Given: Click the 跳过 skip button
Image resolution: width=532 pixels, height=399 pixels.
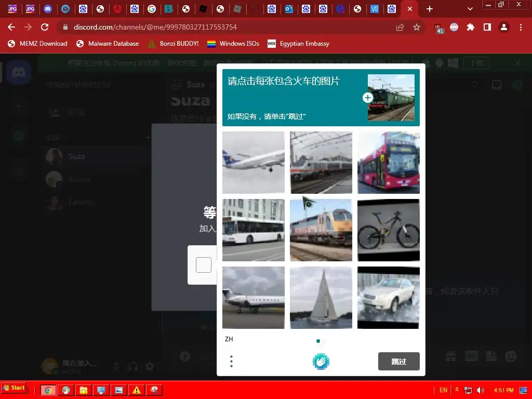Looking at the screenshot, I should pos(398,362).
